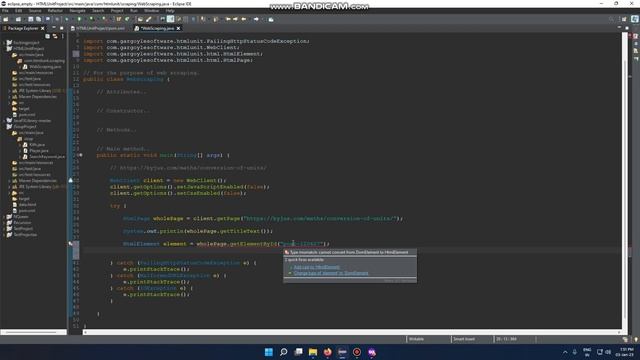The width and height of the screenshot is (640, 360).
Task: Switch to the HTMLUnitProject/pom.xml editor tab
Action: pyautogui.click(x=98, y=28)
